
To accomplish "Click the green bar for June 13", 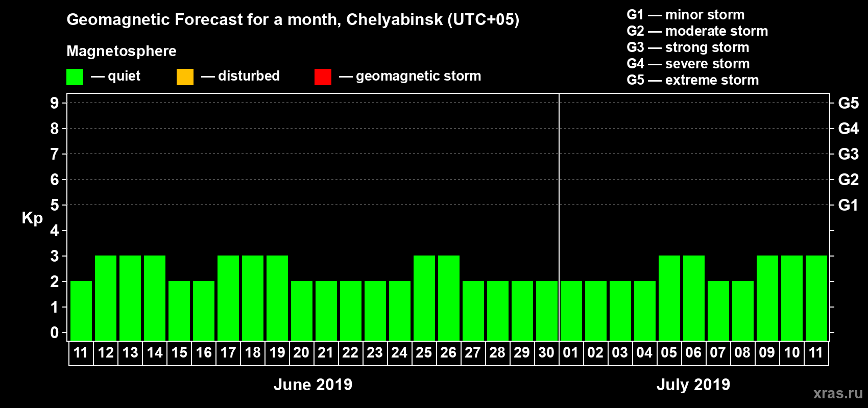I will 130,298.
